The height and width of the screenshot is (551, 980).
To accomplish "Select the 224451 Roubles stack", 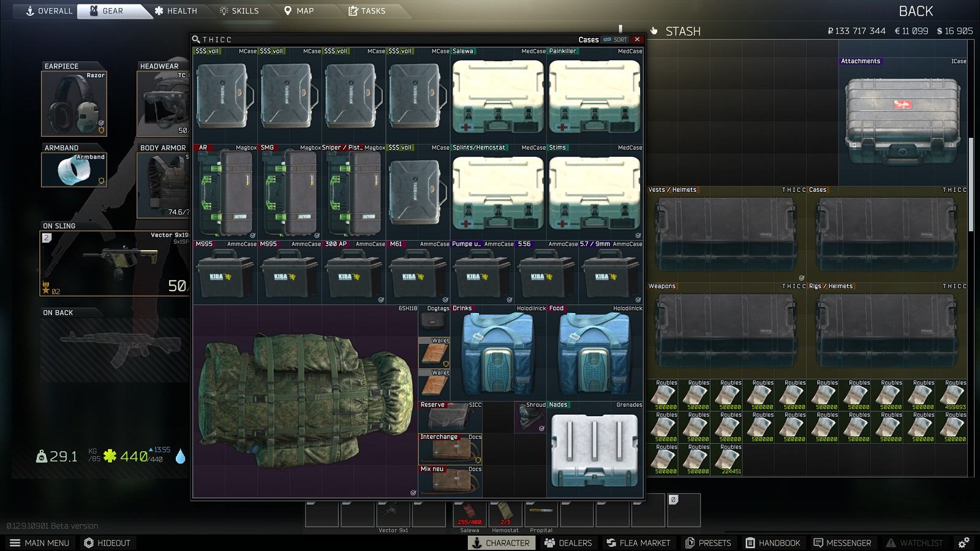I will (x=728, y=459).
